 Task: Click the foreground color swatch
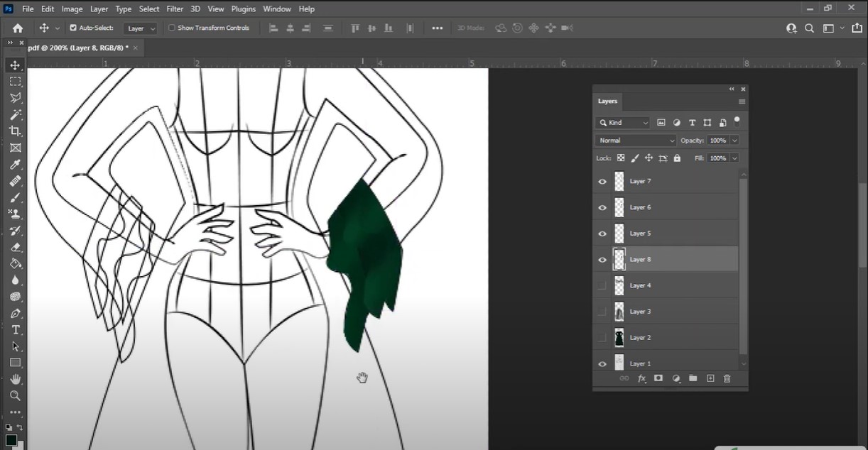pos(11,440)
